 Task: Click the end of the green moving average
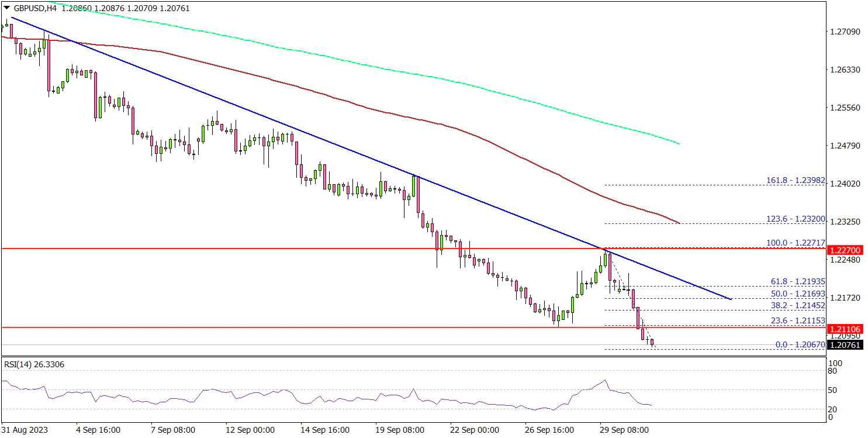[x=680, y=143]
